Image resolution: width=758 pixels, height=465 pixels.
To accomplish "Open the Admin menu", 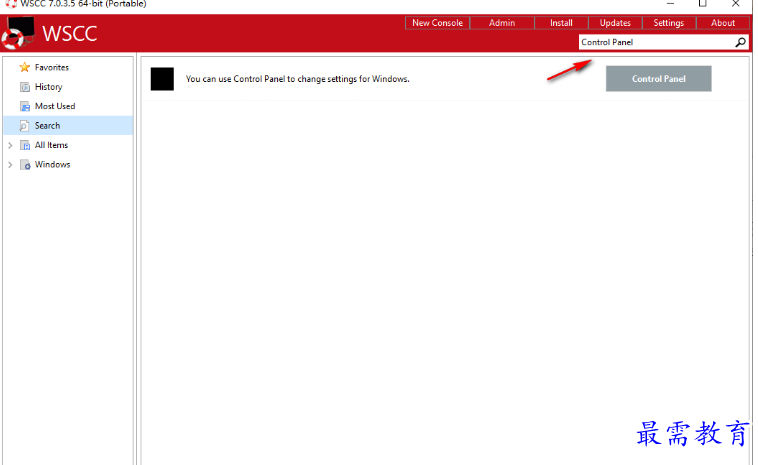I will pos(502,23).
